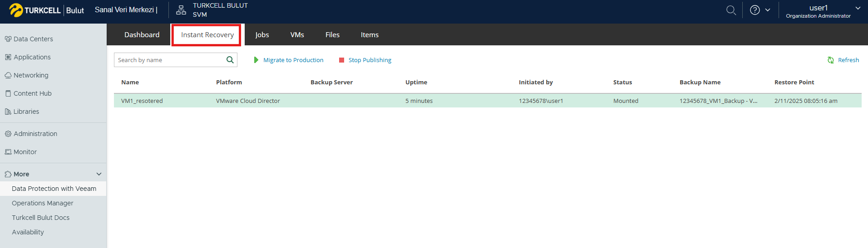
Task: Select the VM1_resotered row name
Action: 142,101
